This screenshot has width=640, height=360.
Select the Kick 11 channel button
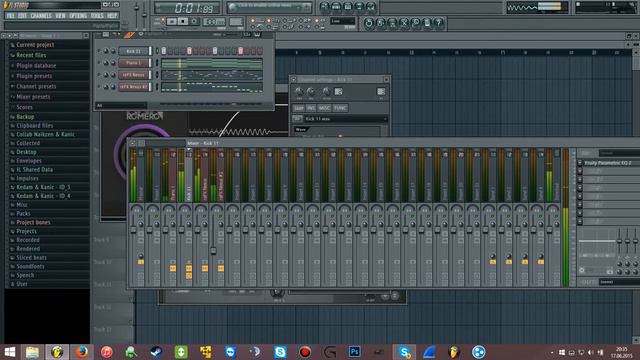[133, 51]
